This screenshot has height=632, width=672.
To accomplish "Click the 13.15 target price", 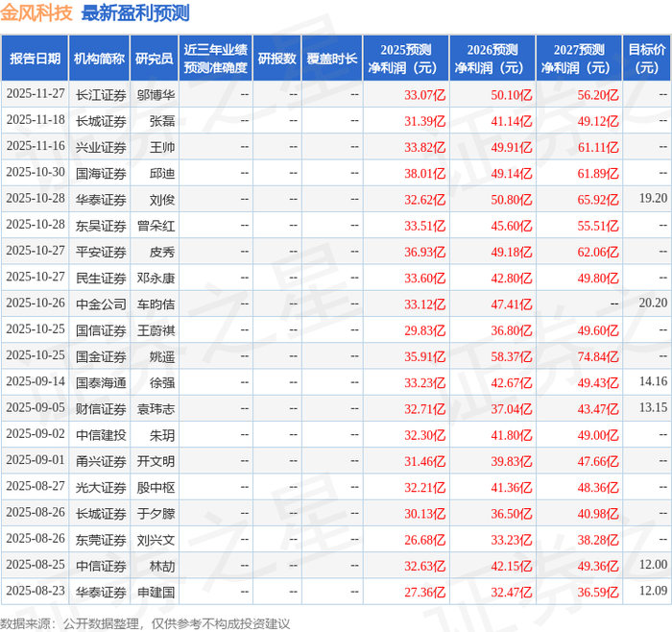I will point(653,407).
